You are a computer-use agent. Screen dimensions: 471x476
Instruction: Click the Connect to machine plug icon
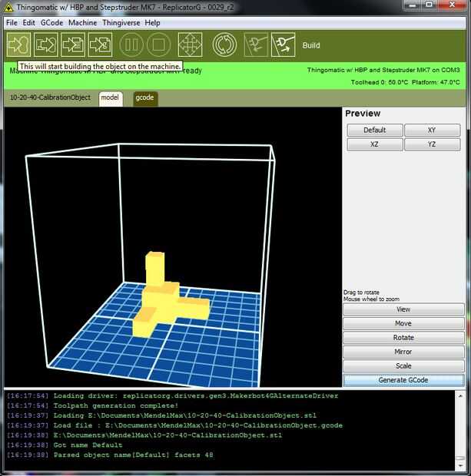pyautogui.click(x=256, y=45)
